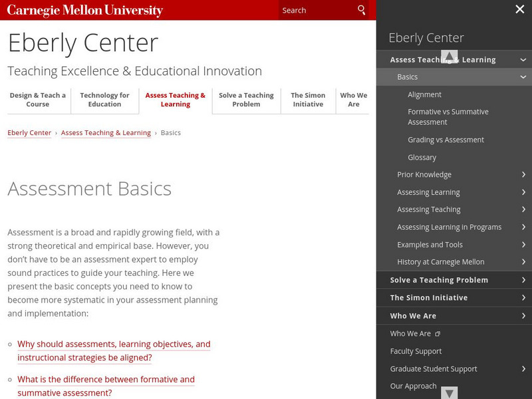Open Grading vs Assessment menu item
The height and width of the screenshot is (399, 532).
pos(446,140)
